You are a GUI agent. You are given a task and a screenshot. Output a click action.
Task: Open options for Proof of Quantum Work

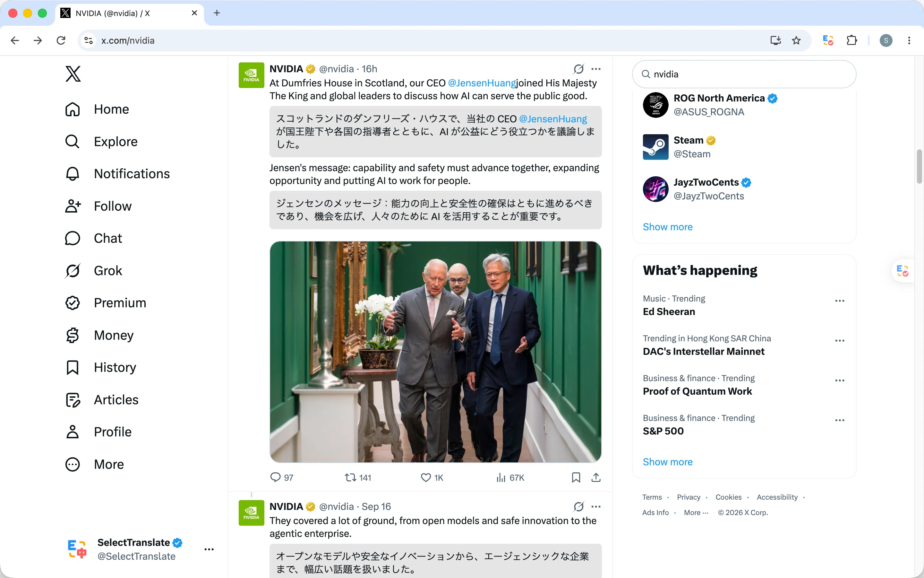(x=840, y=381)
